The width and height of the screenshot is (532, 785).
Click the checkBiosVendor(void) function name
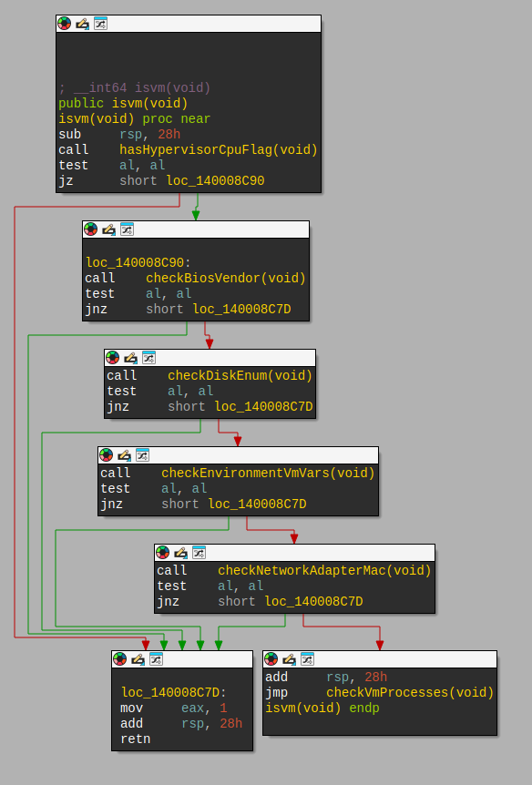tap(225, 278)
